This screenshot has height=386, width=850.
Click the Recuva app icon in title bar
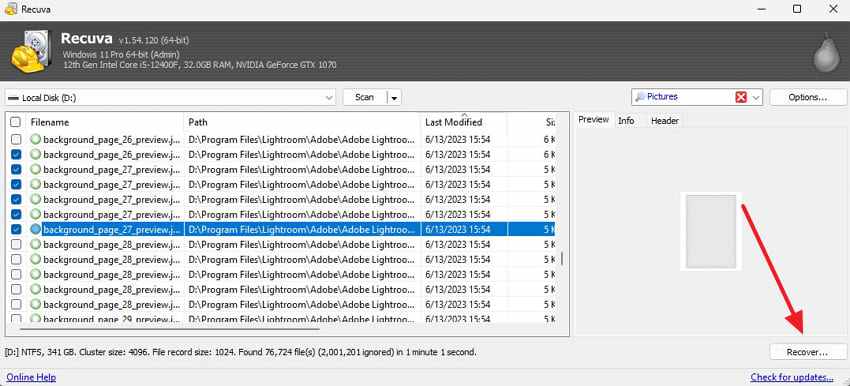pyautogui.click(x=11, y=9)
